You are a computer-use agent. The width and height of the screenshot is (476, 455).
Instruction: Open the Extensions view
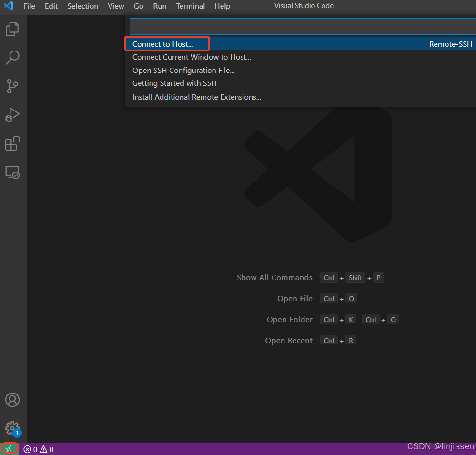12,143
